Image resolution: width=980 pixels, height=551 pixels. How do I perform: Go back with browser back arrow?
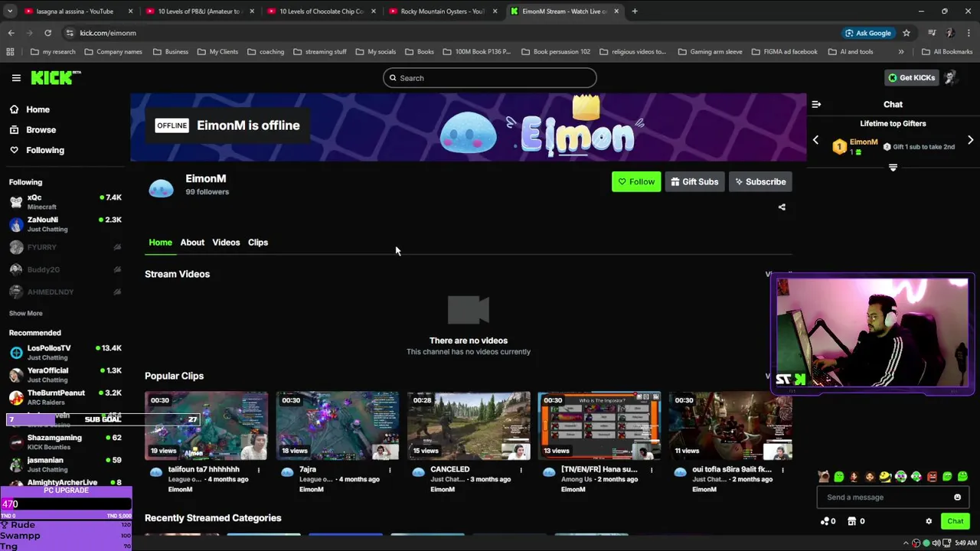click(11, 33)
